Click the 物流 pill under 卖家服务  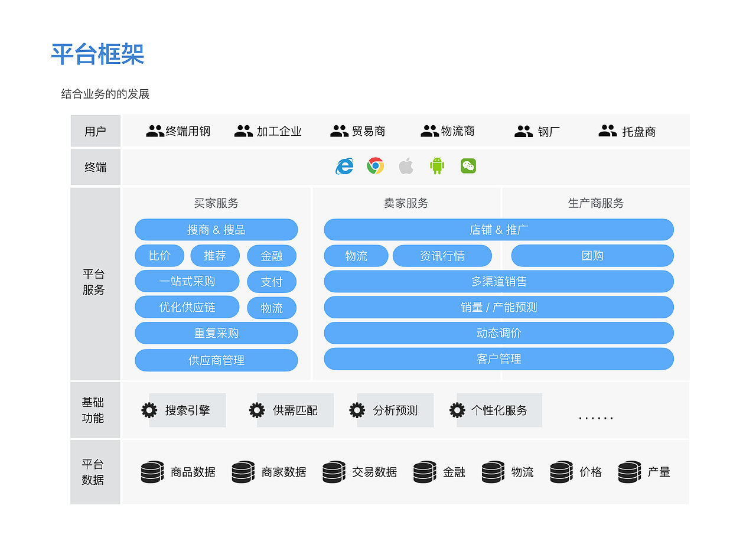pyautogui.click(x=356, y=256)
